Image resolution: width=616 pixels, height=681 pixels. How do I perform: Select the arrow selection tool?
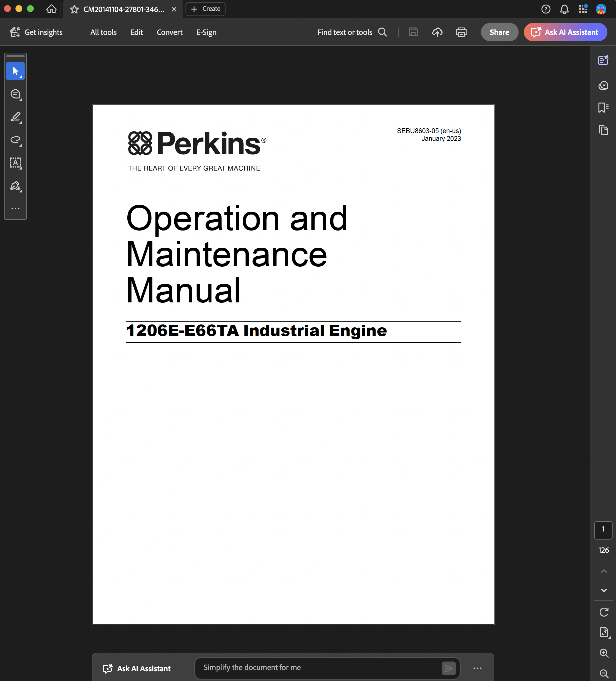coord(15,71)
